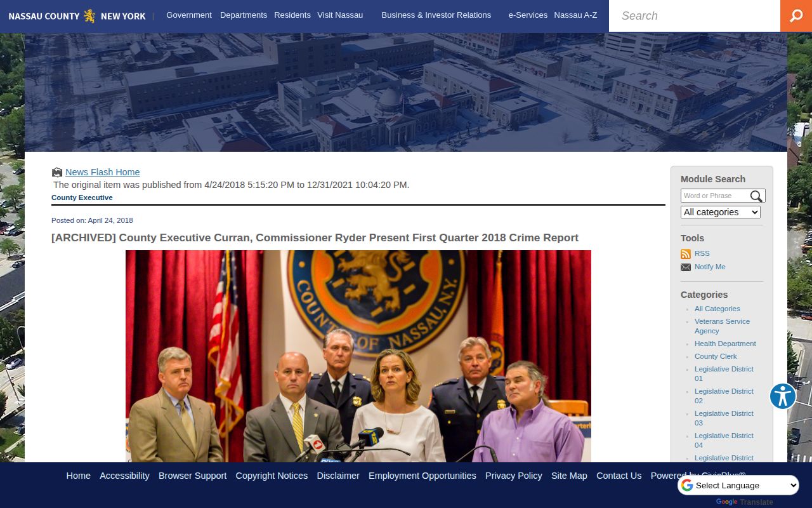This screenshot has width=812, height=508.
Task: Click the press conference photo
Action: click(358, 356)
